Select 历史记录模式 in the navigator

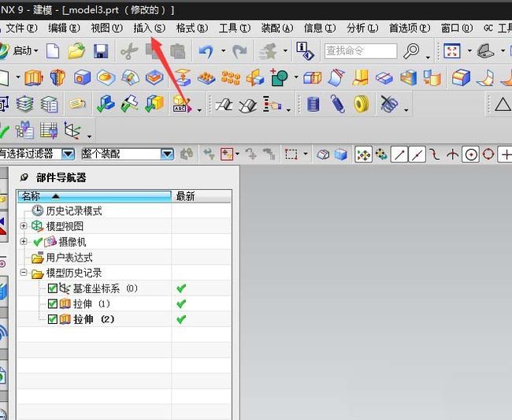click(x=74, y=211)
